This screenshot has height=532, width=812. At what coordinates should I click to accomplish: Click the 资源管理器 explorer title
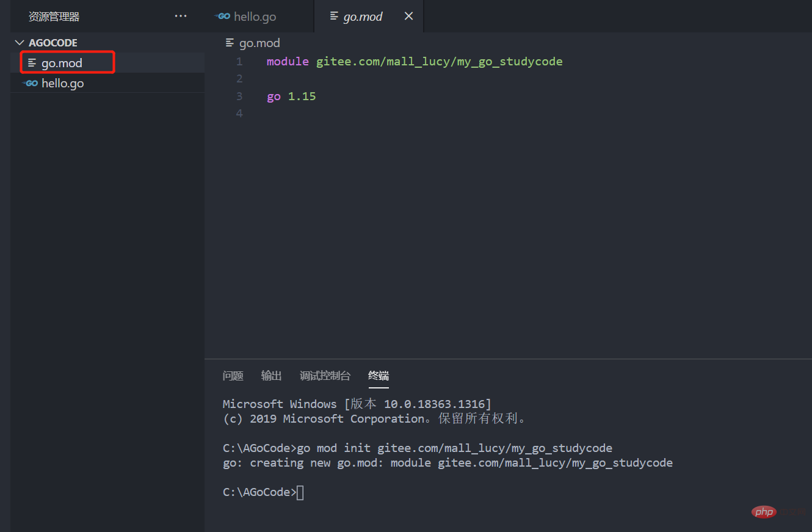click(x=54, y=17)
